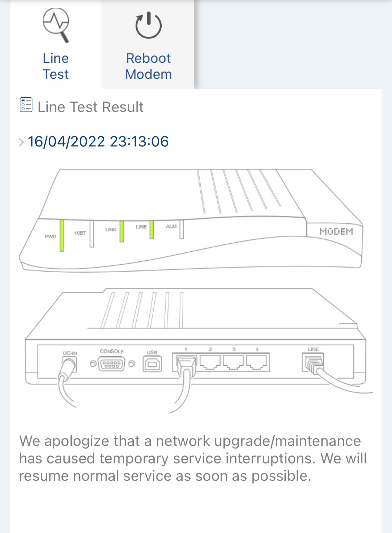The width and height of the screenshot is (392, 533).
Task: Click the MODEM label on front diagram
Action: pos(336,231)
